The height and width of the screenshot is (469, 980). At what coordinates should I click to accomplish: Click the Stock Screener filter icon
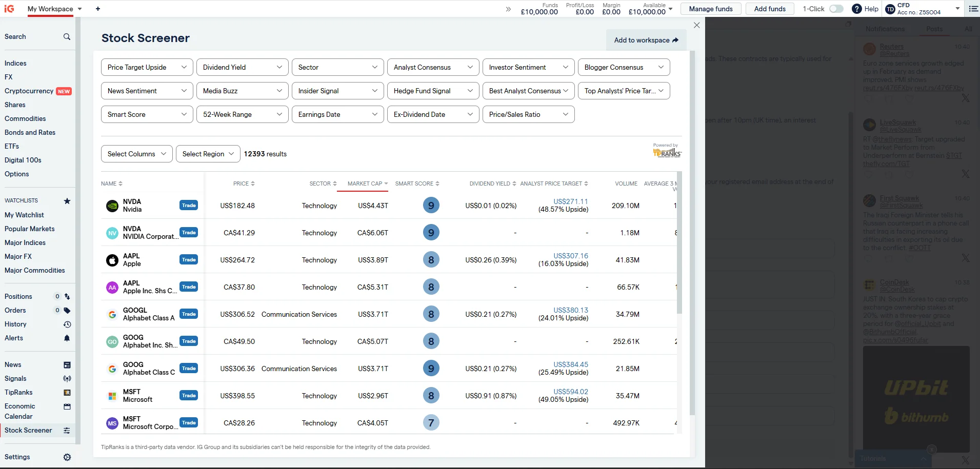(67, 431)
